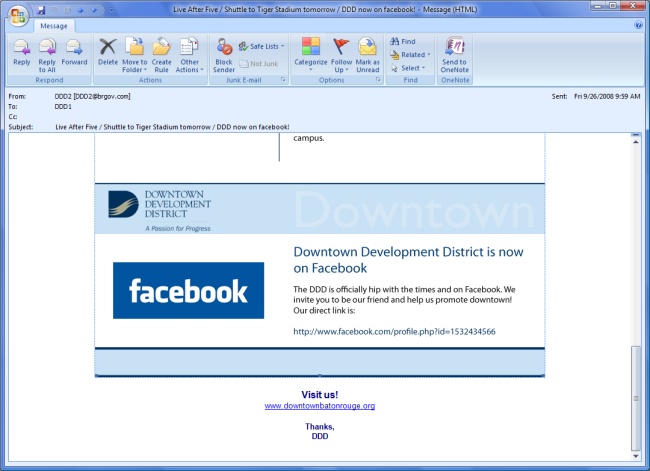Open the Safe Lists dropdown
This screenshot has width=650, height=471.
coord(262,46)
